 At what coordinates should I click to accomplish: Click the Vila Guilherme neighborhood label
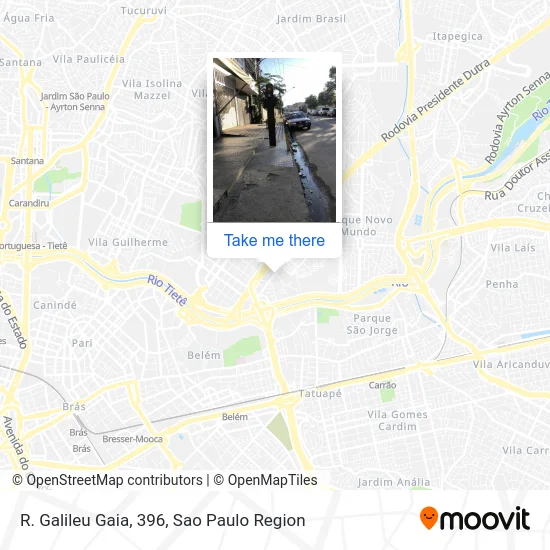pos(128,242)
